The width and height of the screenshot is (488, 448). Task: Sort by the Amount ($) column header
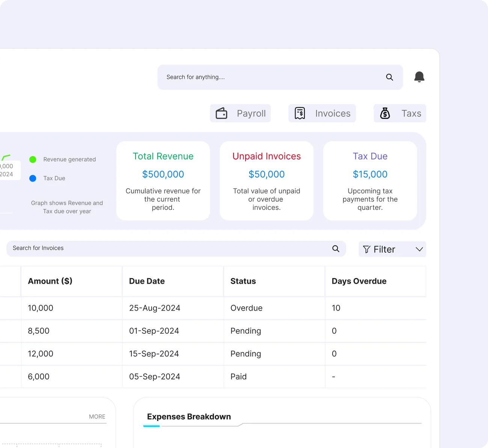coord(72,281)
